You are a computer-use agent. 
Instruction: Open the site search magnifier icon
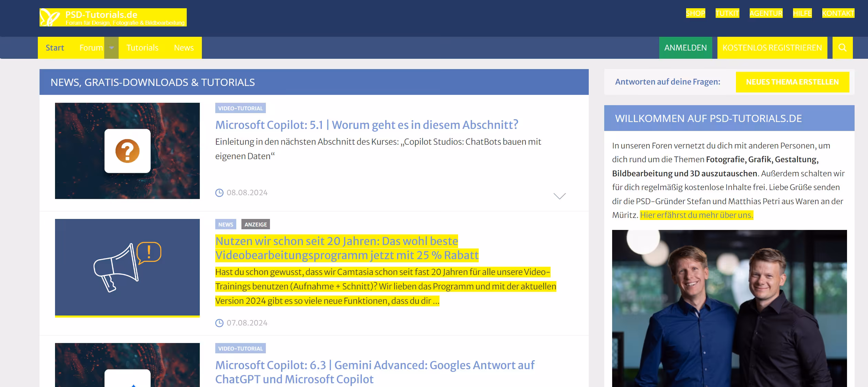click(x=843, y=47)
